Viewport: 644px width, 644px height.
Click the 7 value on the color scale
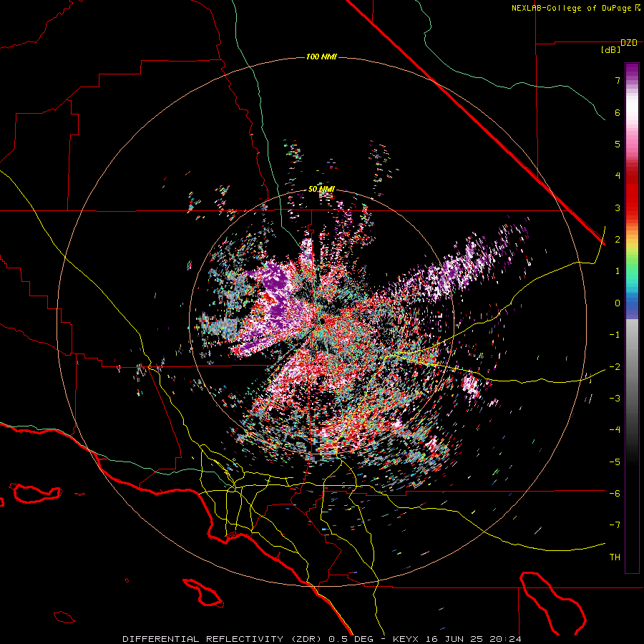pos(618,80)
